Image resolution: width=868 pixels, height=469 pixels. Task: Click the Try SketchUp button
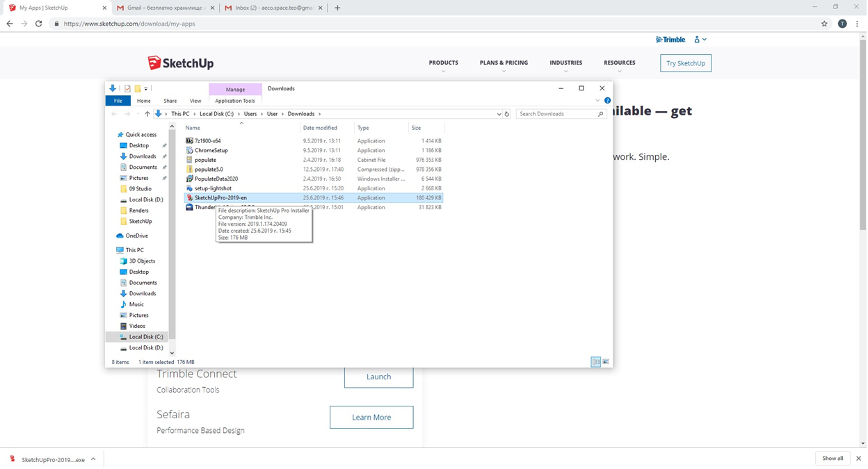coord(686,63)
